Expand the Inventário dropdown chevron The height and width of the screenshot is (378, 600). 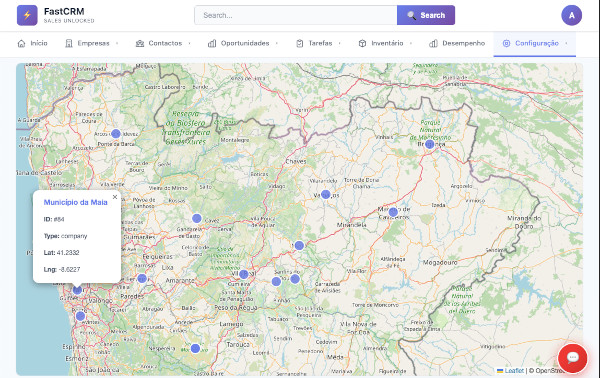point(411,43)
